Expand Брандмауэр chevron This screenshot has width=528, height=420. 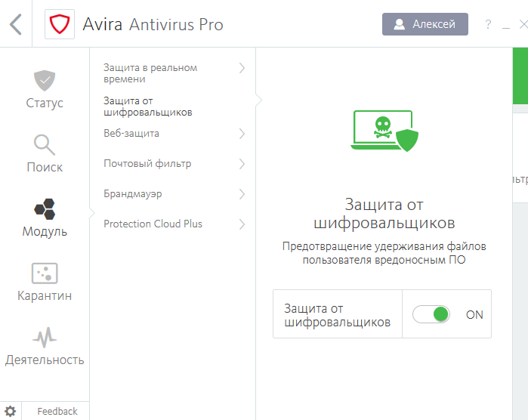click(x=242, y=194)
